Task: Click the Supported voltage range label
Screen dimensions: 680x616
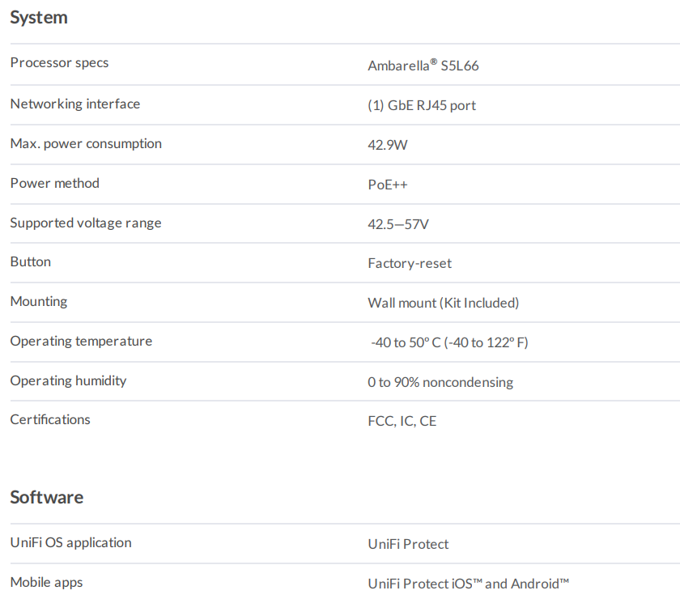Action: (86, 223)
